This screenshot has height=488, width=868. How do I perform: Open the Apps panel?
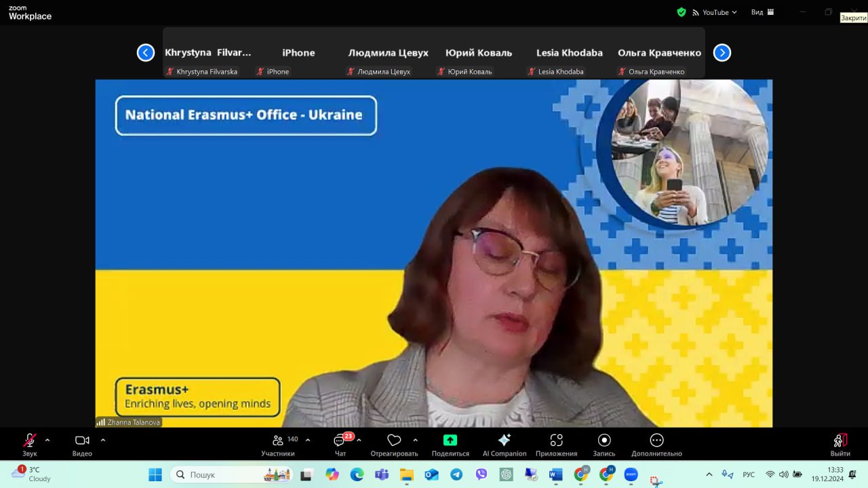(556, 441)
